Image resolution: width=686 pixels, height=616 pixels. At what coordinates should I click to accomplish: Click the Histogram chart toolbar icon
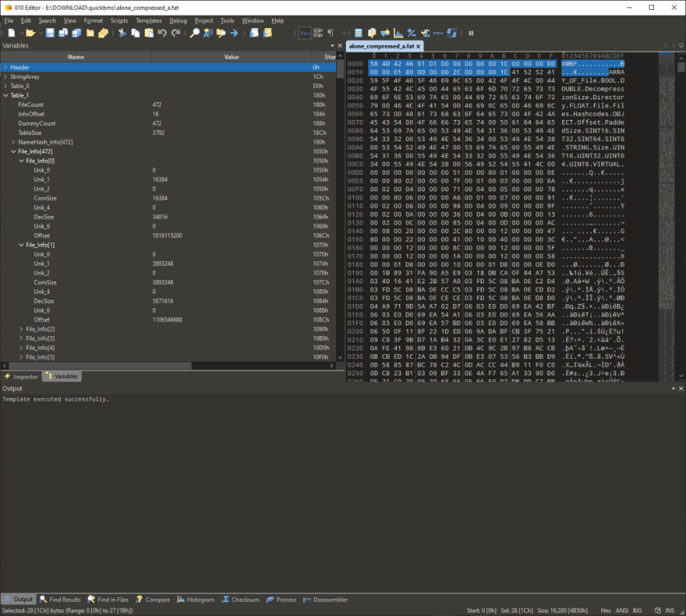click(398, 33)
